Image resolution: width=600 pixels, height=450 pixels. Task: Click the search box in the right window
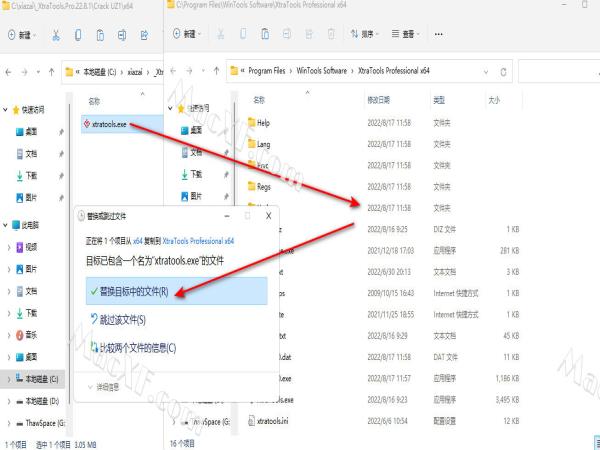tap(559, 71)
